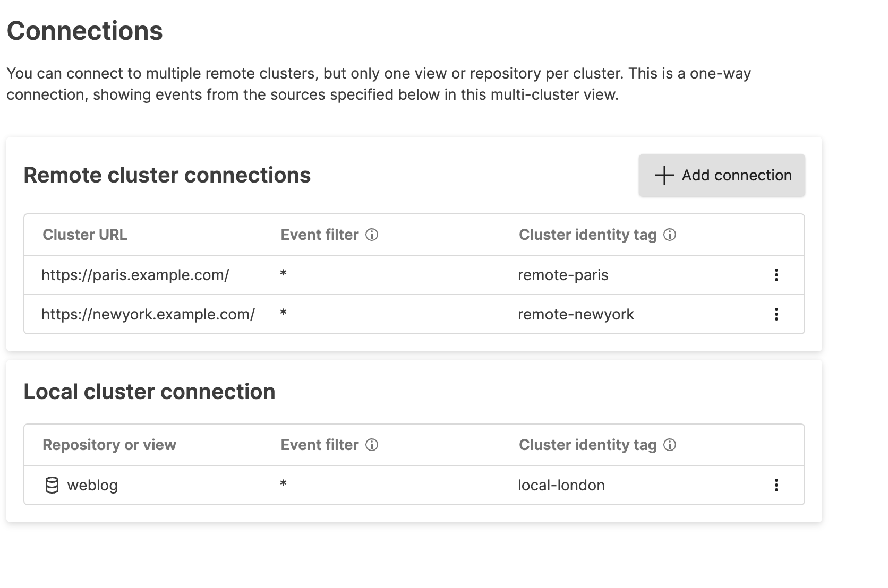Click the Cluster identity tag info icon in the local table

[670, 445]
